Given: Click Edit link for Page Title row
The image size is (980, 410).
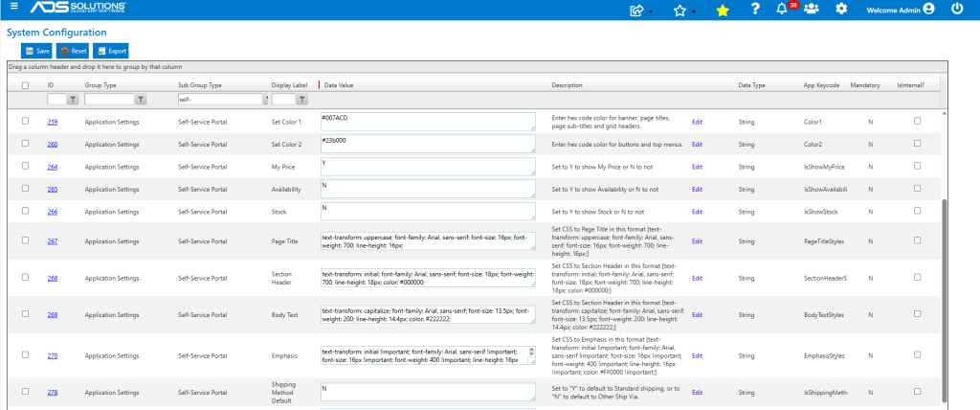Looking at the screenshot, I should point(697,241).
